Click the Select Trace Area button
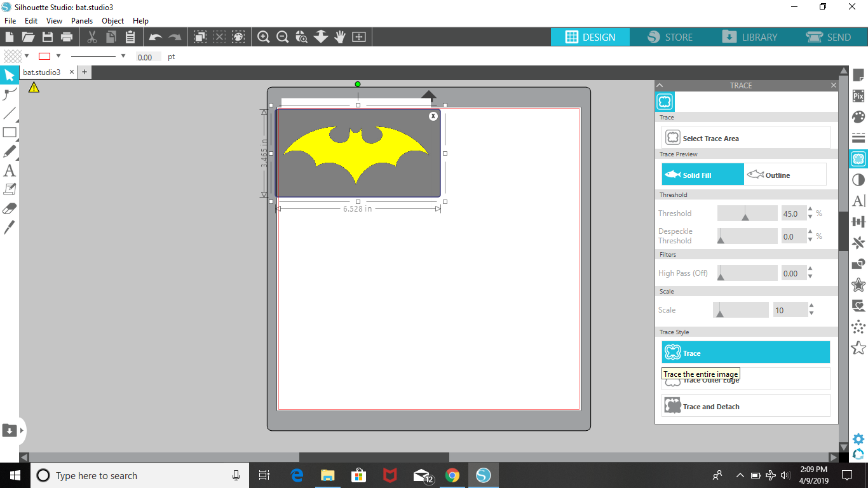This screenshot has width=868, height=488. pos(746,138)
